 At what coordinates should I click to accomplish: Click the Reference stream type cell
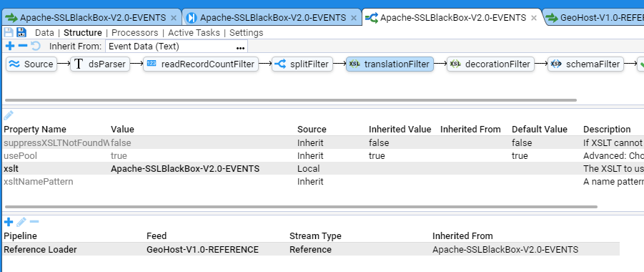pos(310,249)
